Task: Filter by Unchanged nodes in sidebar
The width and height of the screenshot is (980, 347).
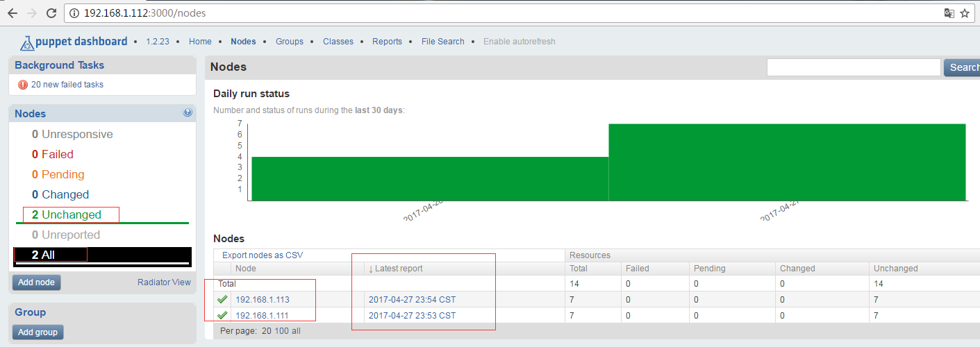Action: coord(71,215)
